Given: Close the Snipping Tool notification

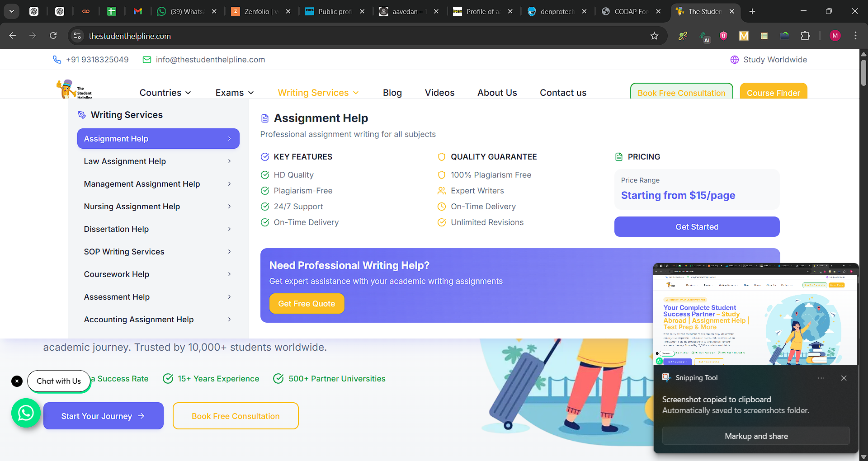Looking at the screenshot, I should coord(844,378).
